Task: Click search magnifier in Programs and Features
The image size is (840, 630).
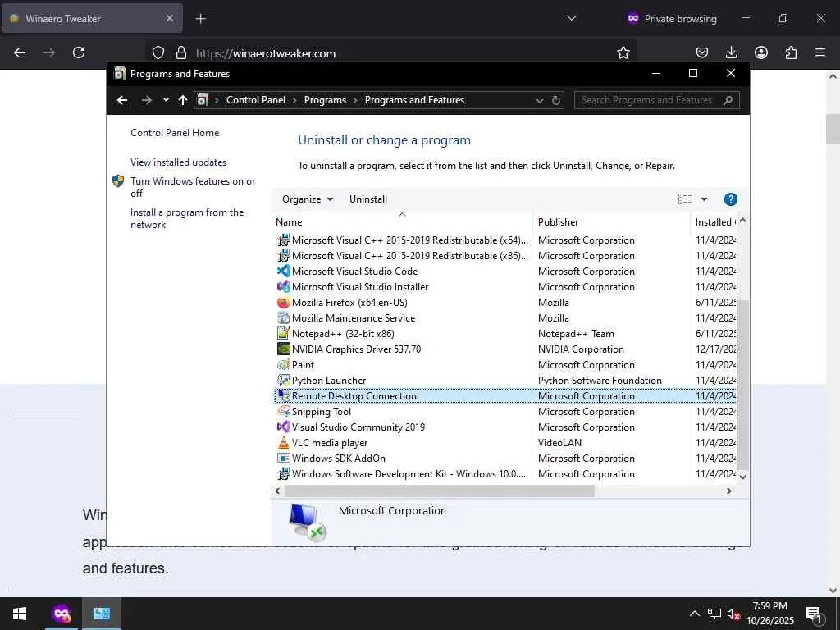Action: (728, 100)
